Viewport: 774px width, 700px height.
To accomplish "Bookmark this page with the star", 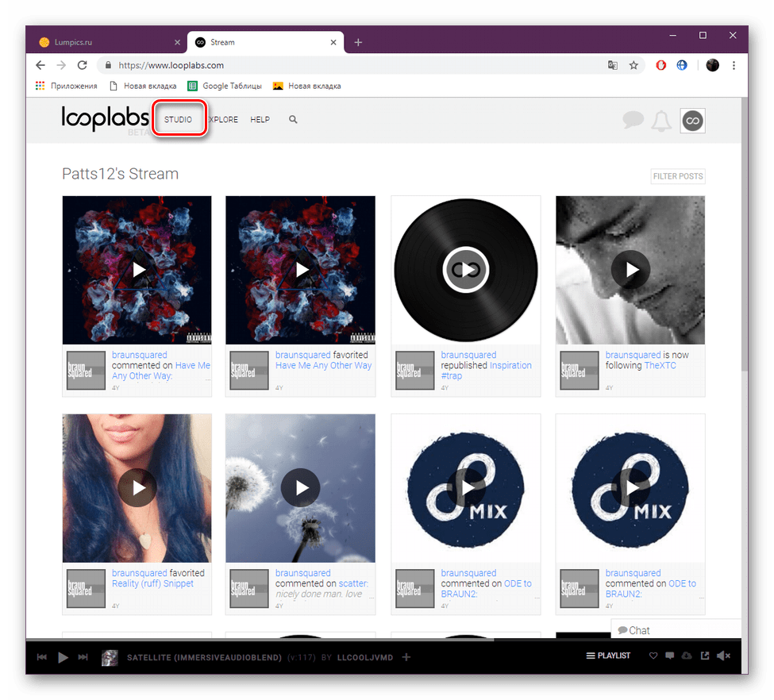I will pos(633,65).
